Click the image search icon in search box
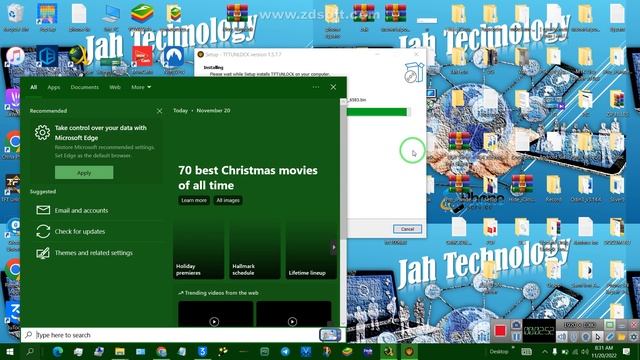 pos(330,335)
